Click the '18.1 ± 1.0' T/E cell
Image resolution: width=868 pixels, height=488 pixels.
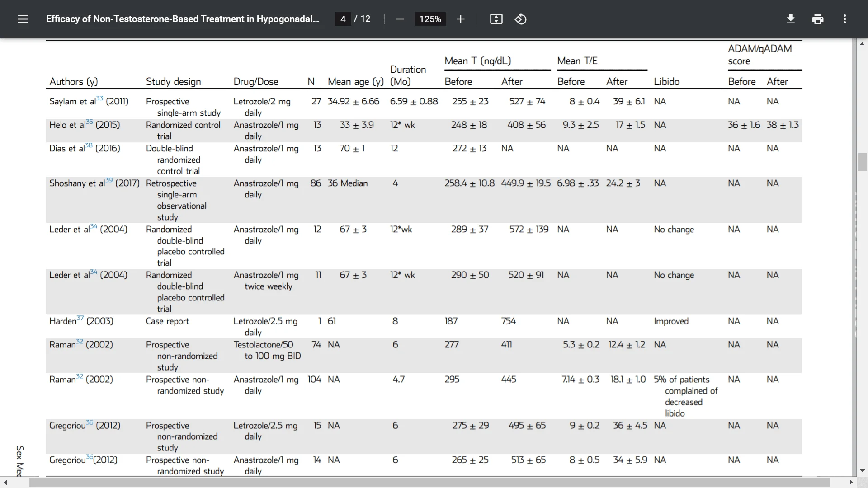coord(628,380)
